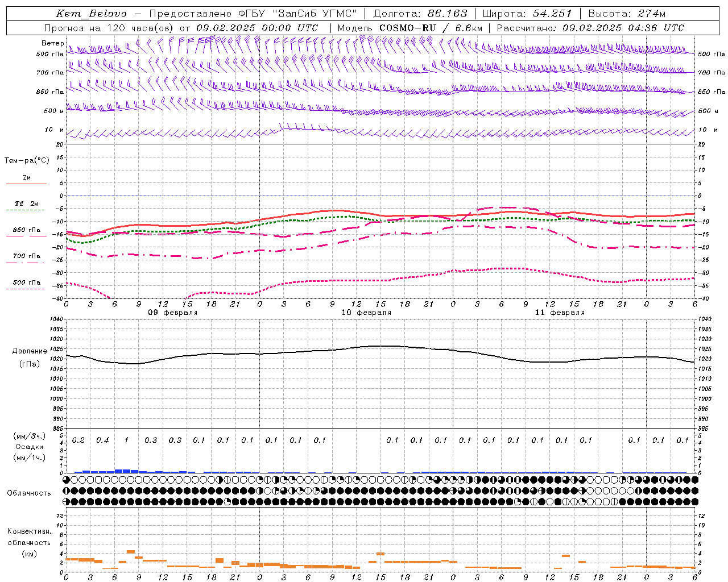The height and width of the screenshot is (582, 728).
Task: Click the (мм/1ч.) precipitation unit label
Action: point(30,457)
